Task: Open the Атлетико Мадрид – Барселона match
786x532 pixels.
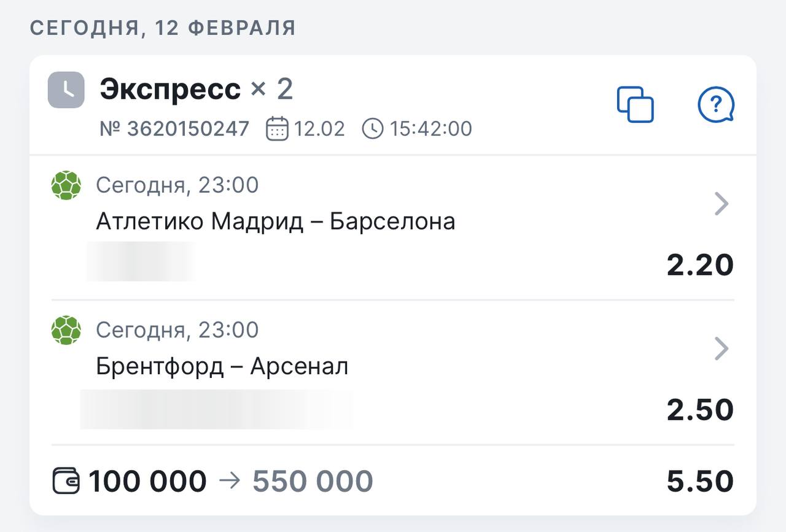Action: tap(275, 222)
